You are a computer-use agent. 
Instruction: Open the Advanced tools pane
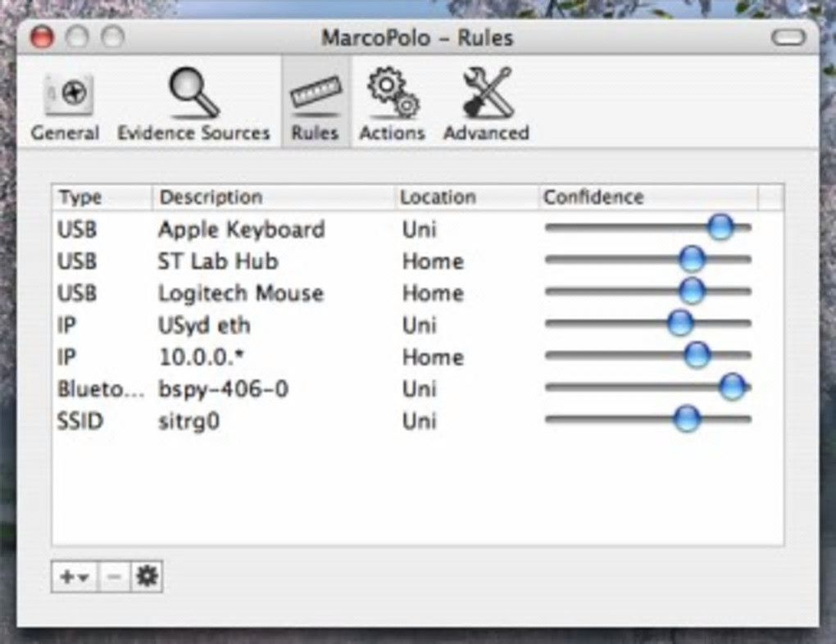pos(486,106)
